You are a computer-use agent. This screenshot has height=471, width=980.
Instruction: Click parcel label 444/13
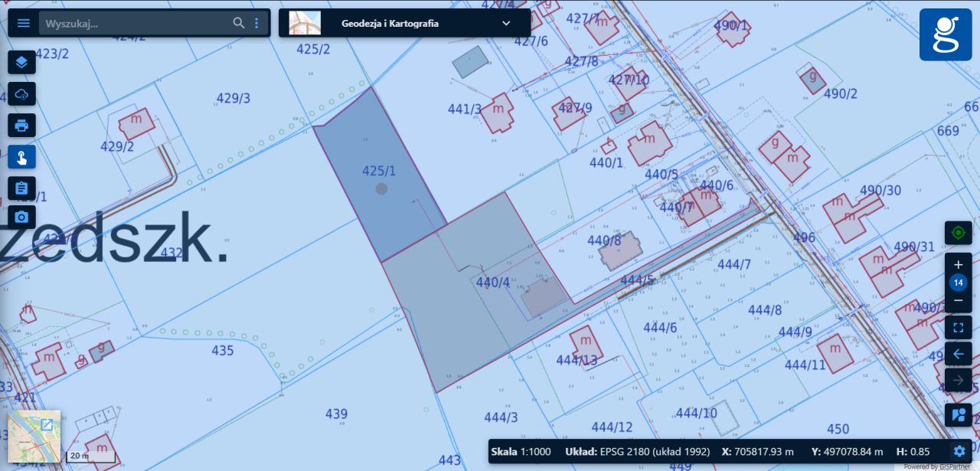pos(577,360)
